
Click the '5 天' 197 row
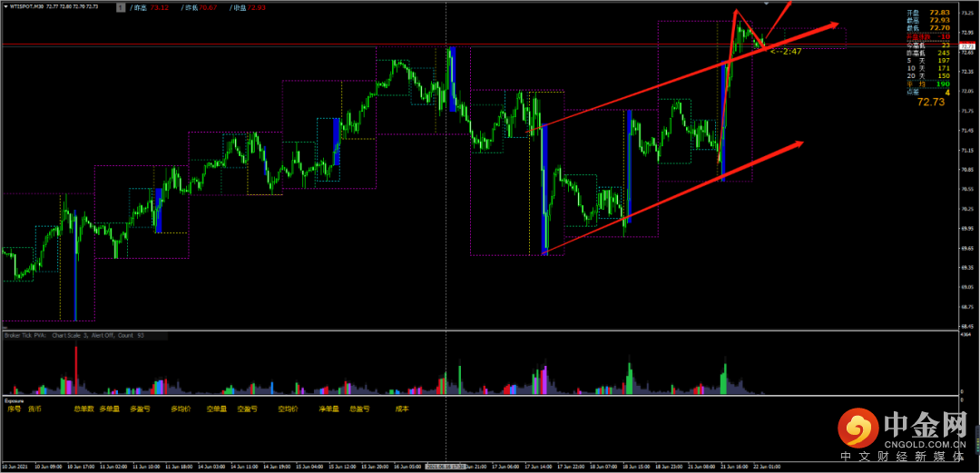tap(928, 61)
